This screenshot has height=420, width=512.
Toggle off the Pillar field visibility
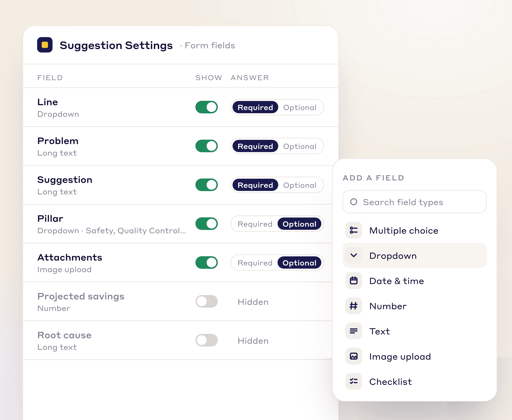206,223
